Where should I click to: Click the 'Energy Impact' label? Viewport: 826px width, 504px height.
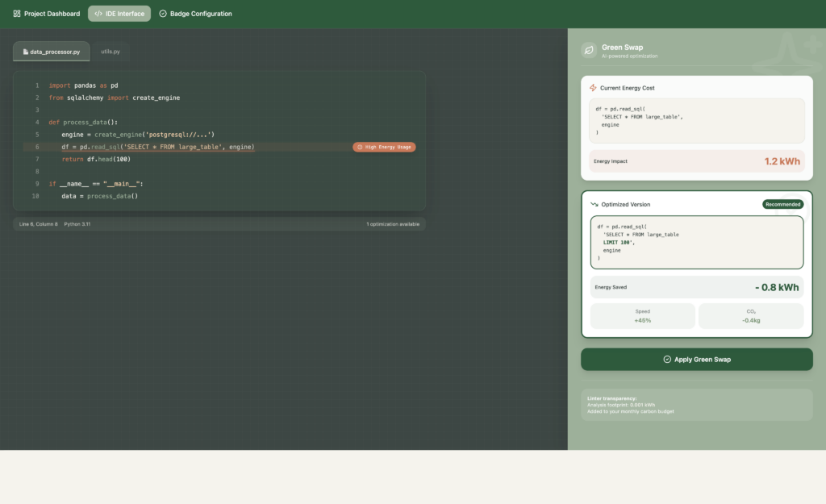coord(610,161)
